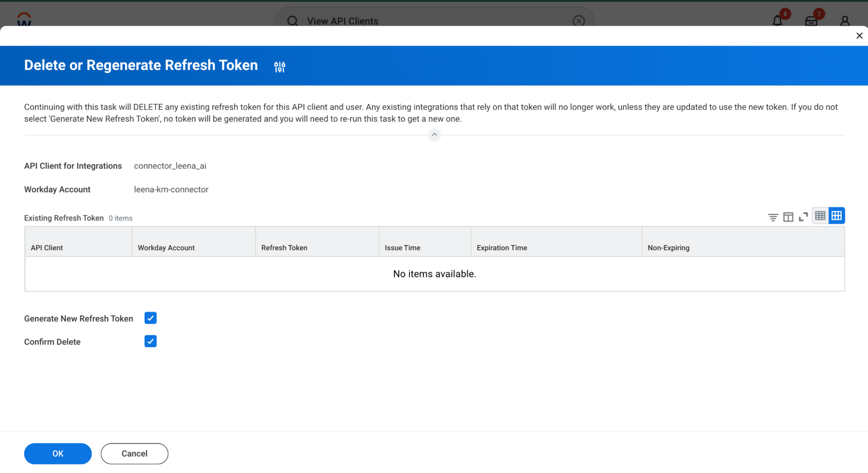The height and width of the screenshot is (473, 868).
Task: Expand table to fullscreen view
Action: [x=803, y=217]
